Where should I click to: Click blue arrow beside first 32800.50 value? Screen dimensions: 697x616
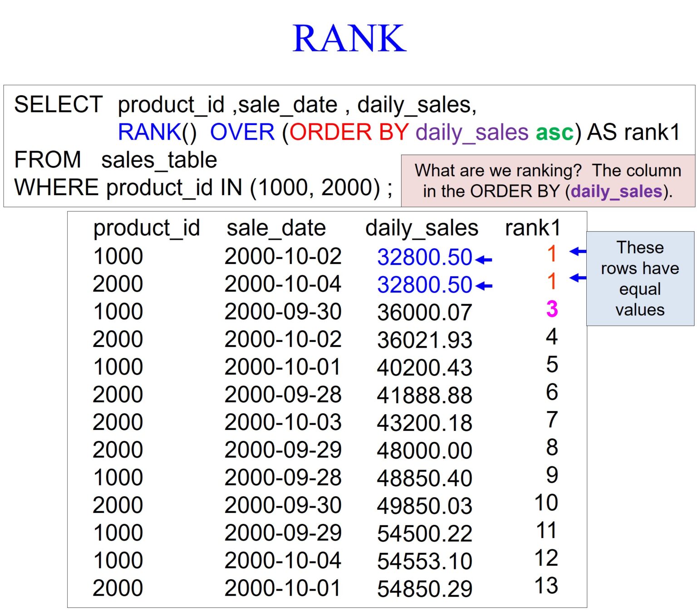[x=484, y=260]
